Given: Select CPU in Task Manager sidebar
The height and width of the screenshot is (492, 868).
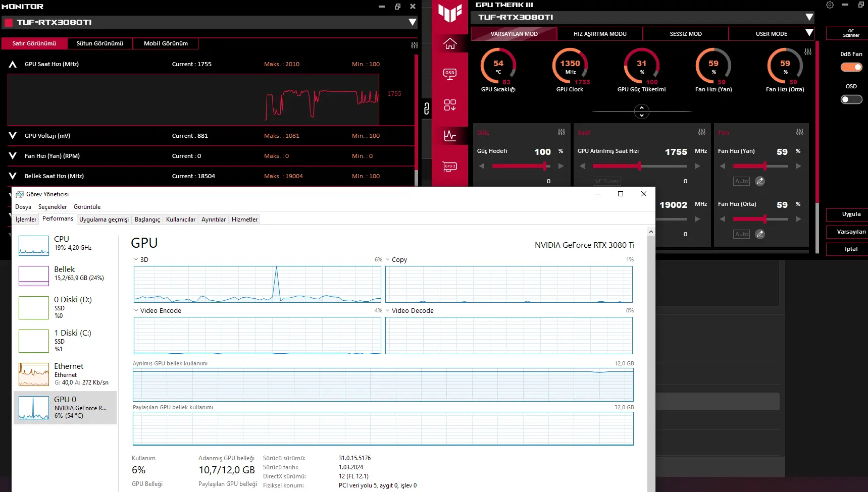Looking at the screenshot, I should [66, 245].
